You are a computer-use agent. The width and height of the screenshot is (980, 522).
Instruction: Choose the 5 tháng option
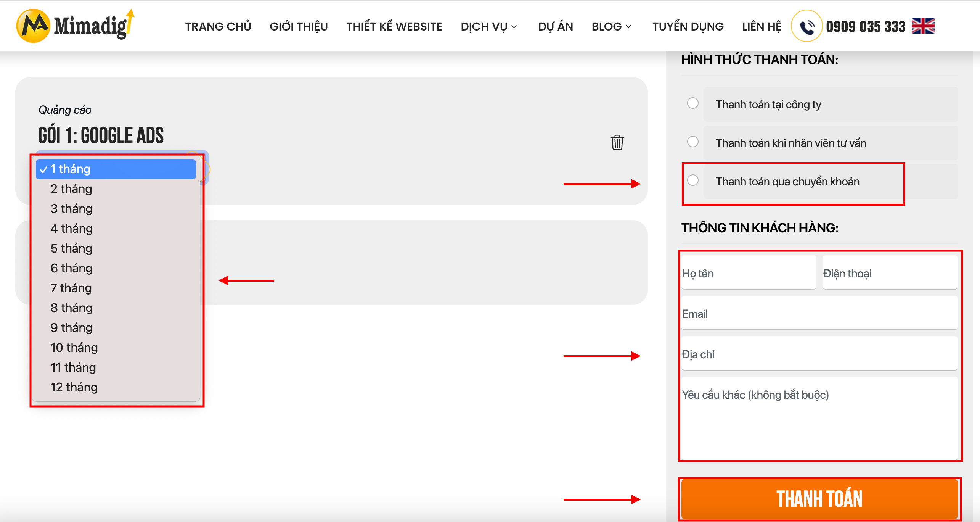116,248
